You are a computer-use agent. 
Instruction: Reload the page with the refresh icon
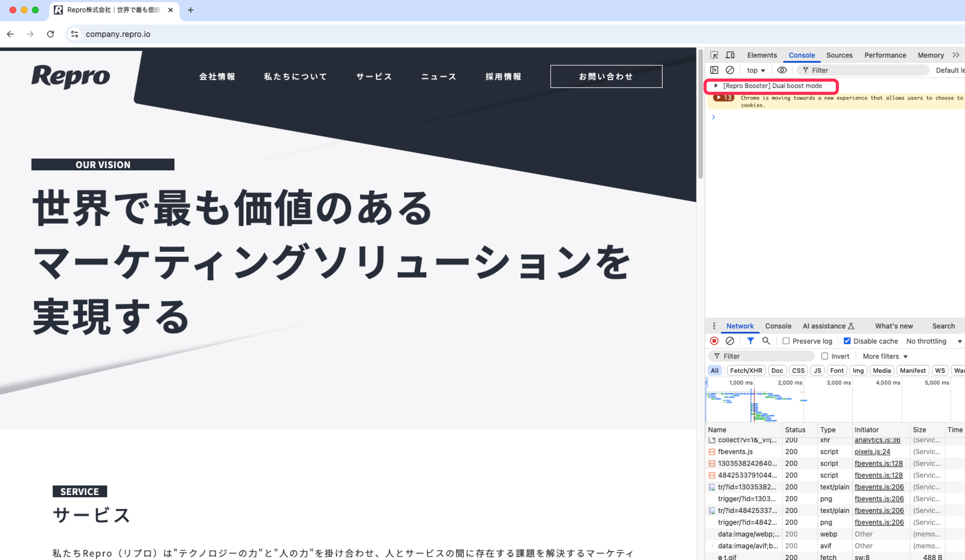51,34
